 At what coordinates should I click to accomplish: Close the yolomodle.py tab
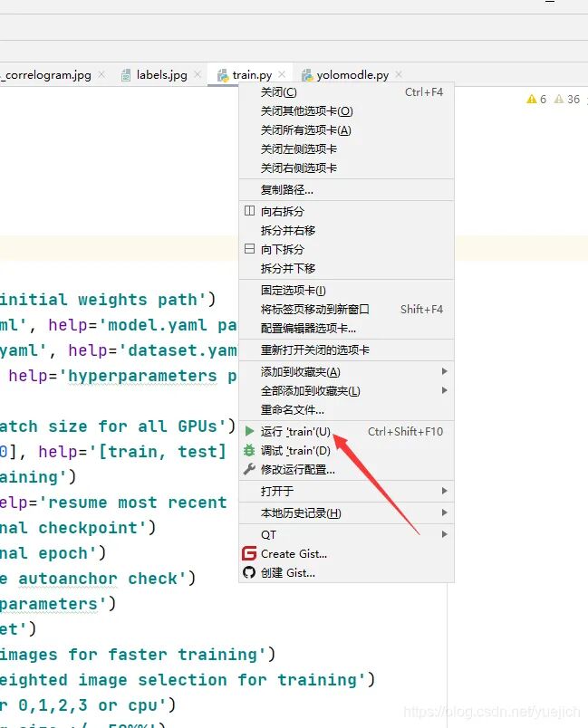tap(399, 74)
